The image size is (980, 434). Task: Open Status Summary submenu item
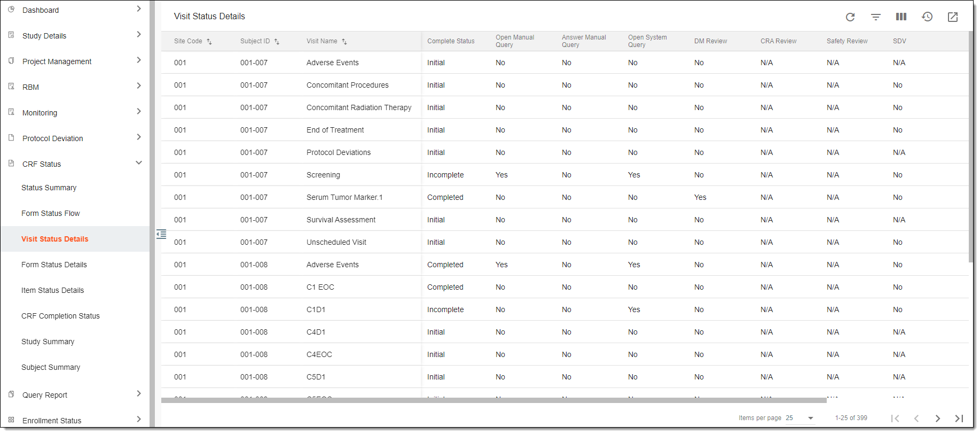point(49,188)
